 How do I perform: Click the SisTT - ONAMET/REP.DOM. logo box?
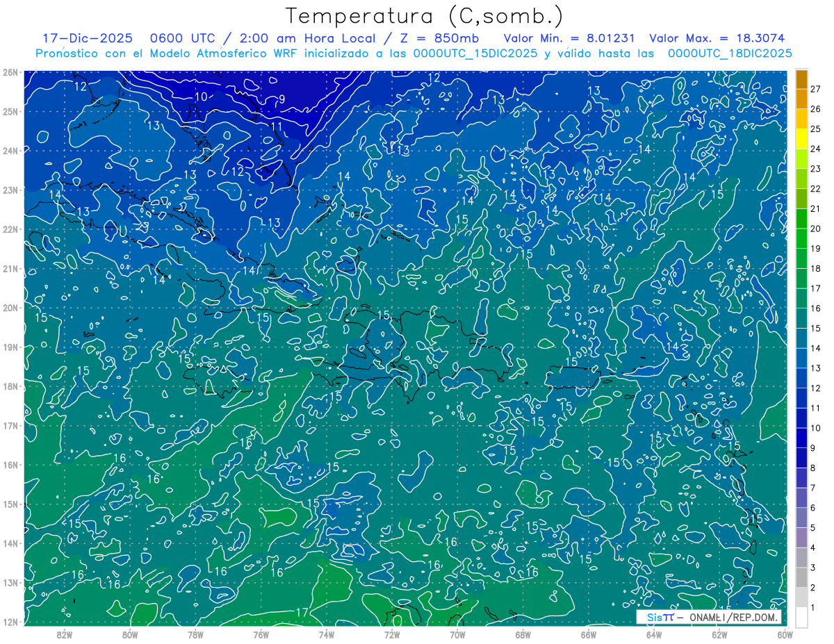(x=709, y=617)
